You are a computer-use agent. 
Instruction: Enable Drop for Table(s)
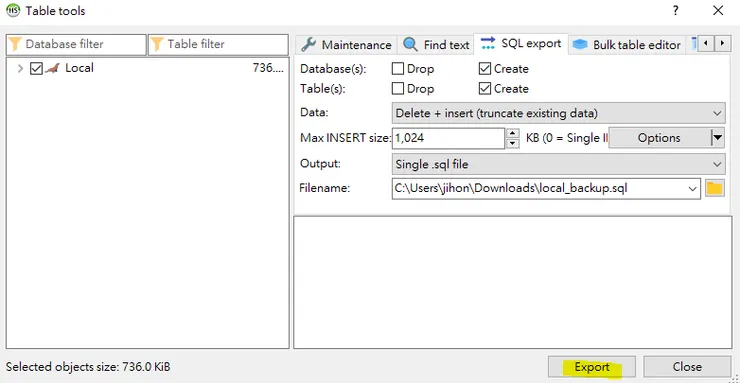click(398, 89)
